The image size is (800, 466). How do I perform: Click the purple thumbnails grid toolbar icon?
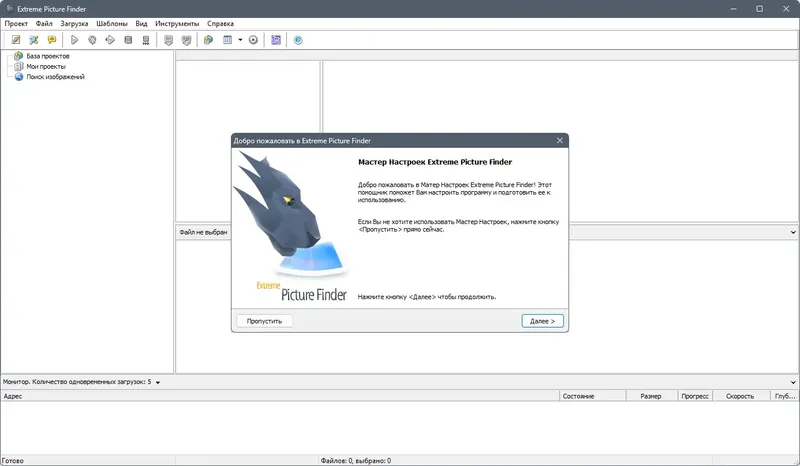276,40
